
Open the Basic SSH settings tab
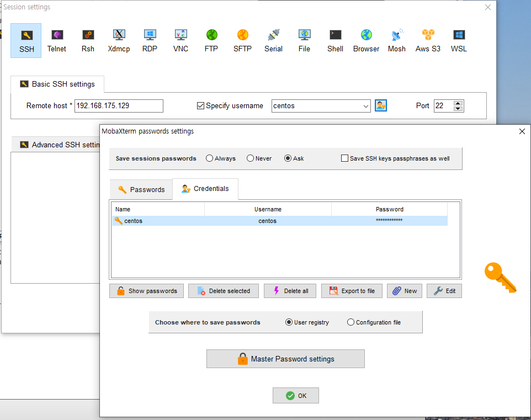(57, 84)
